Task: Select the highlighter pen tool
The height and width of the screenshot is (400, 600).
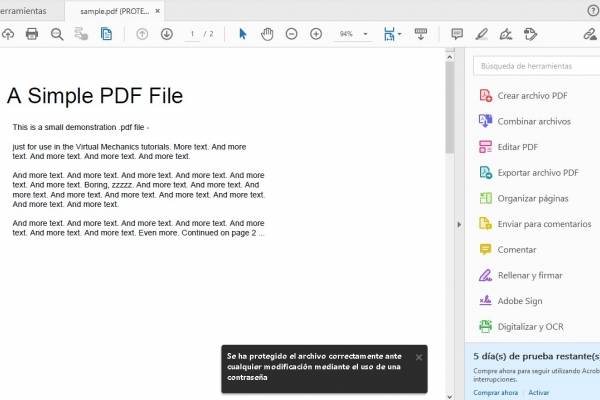Action: [482, 34]
